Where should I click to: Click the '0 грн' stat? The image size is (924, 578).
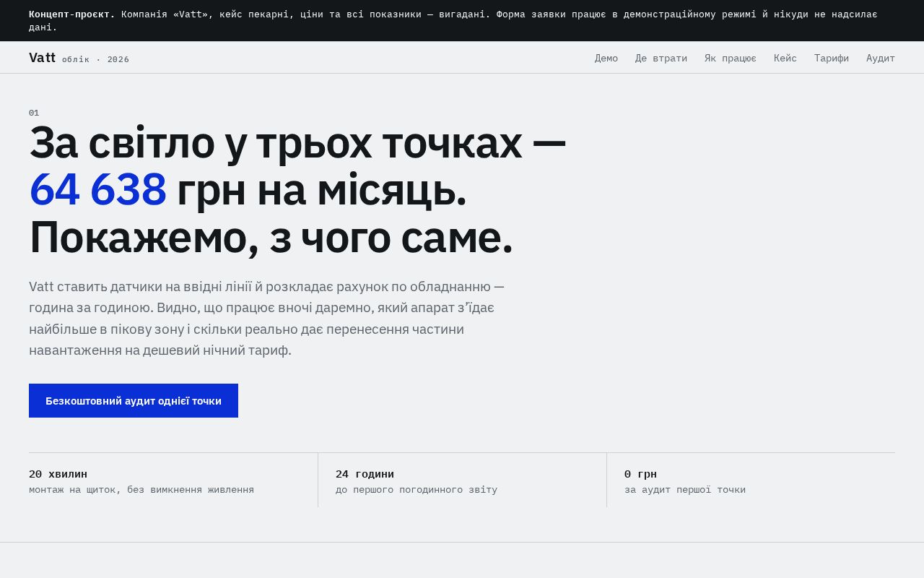tap(640, 475)
